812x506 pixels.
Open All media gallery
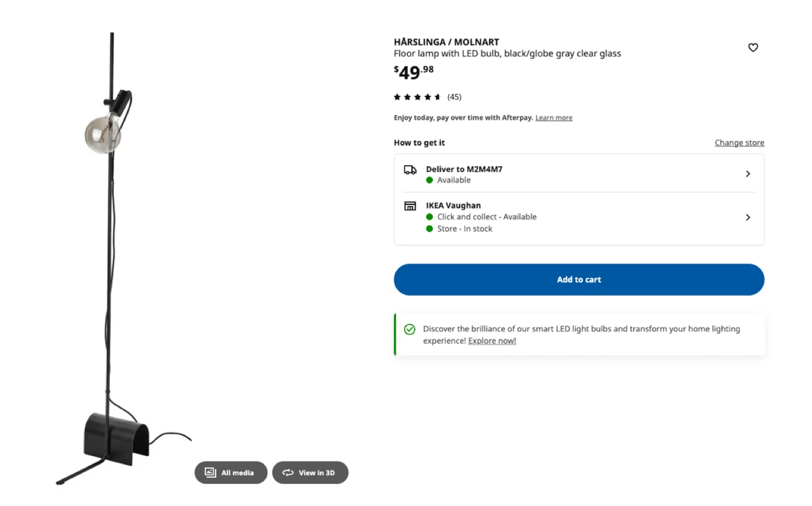tap(231, 473)
